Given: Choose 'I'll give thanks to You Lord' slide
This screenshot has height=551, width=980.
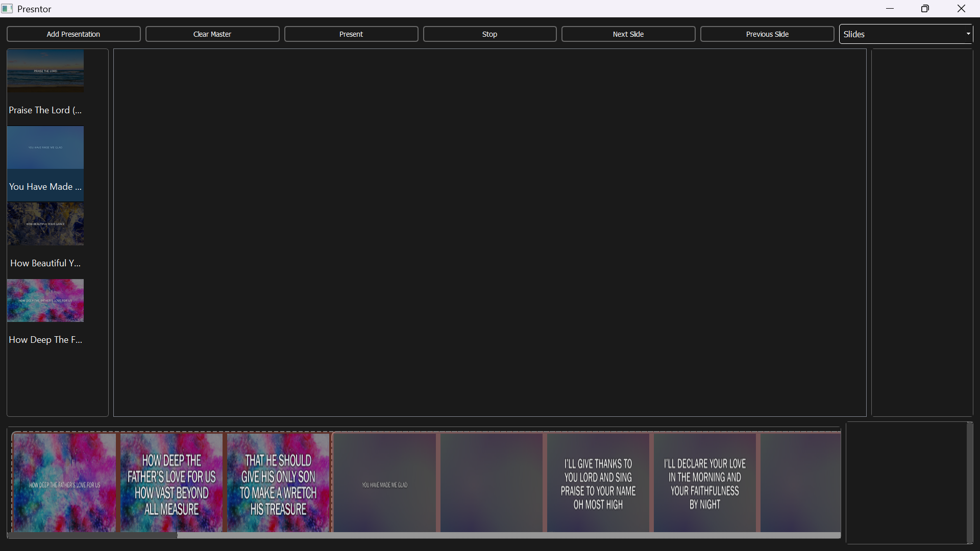Looking at the screenshot, I should coord(598,483).
